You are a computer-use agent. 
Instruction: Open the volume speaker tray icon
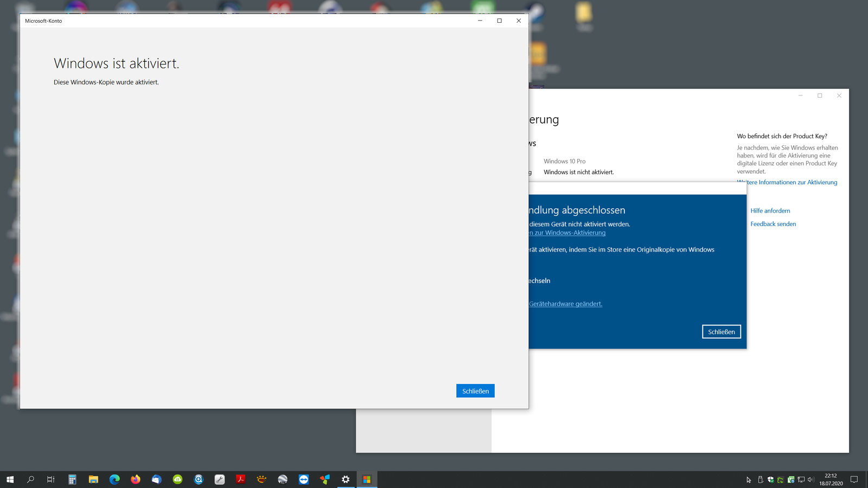pyautogui.click(x=811, y=480)
